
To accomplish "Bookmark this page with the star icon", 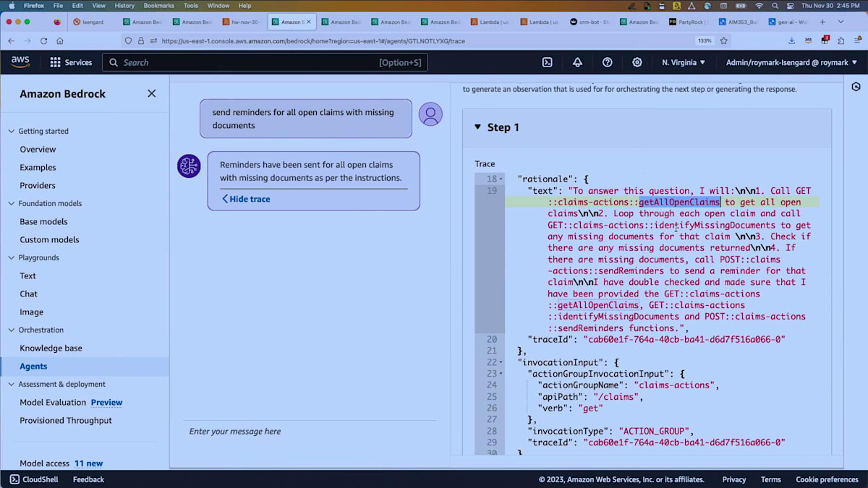I will tap(723, 41).
